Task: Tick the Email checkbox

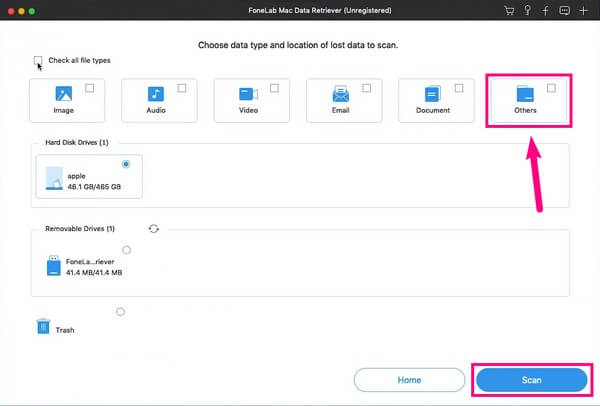Action: pyautogui.click(x=367, y=88)
